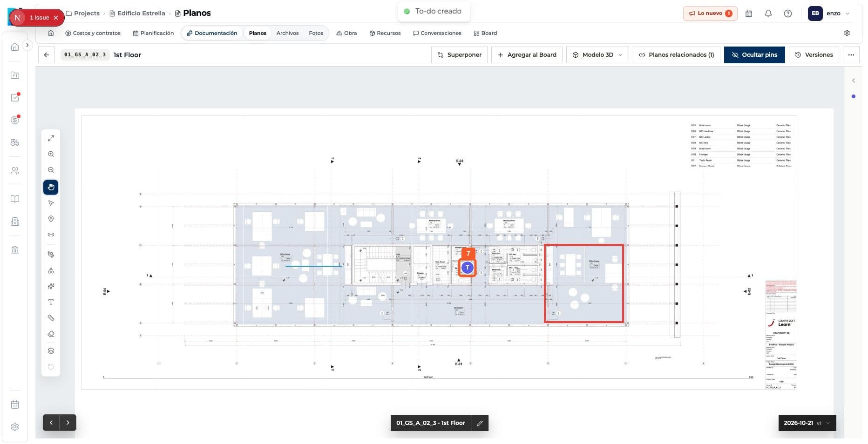Open the layers tool
The image size is (868, 444).
51,351
